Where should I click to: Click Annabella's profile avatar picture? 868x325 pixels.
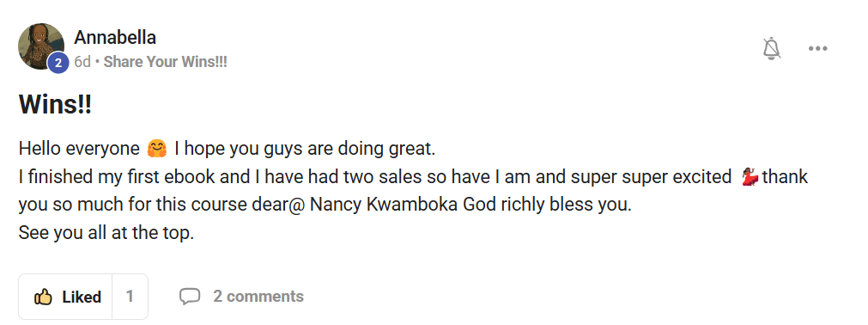coord(41,46)
